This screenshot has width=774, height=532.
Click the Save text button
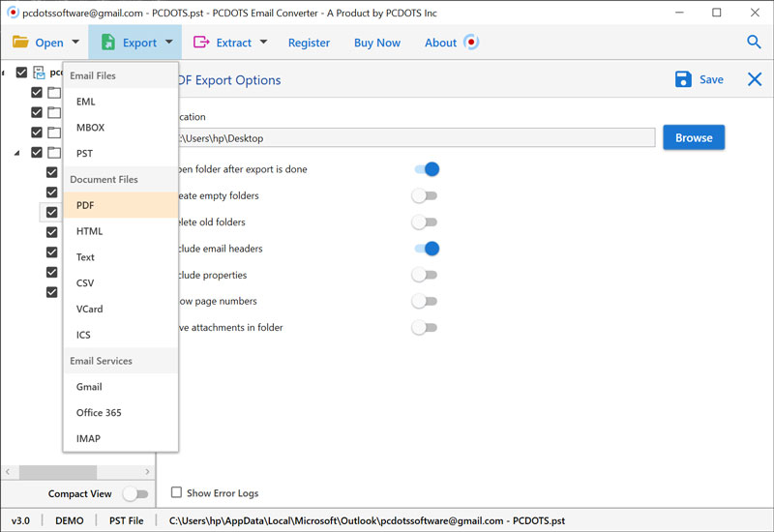[x=711, y=79]
